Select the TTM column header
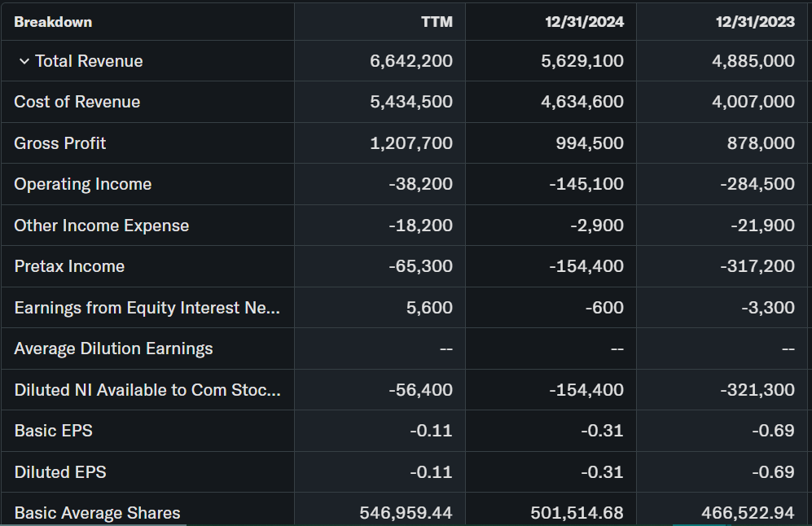 437,22
